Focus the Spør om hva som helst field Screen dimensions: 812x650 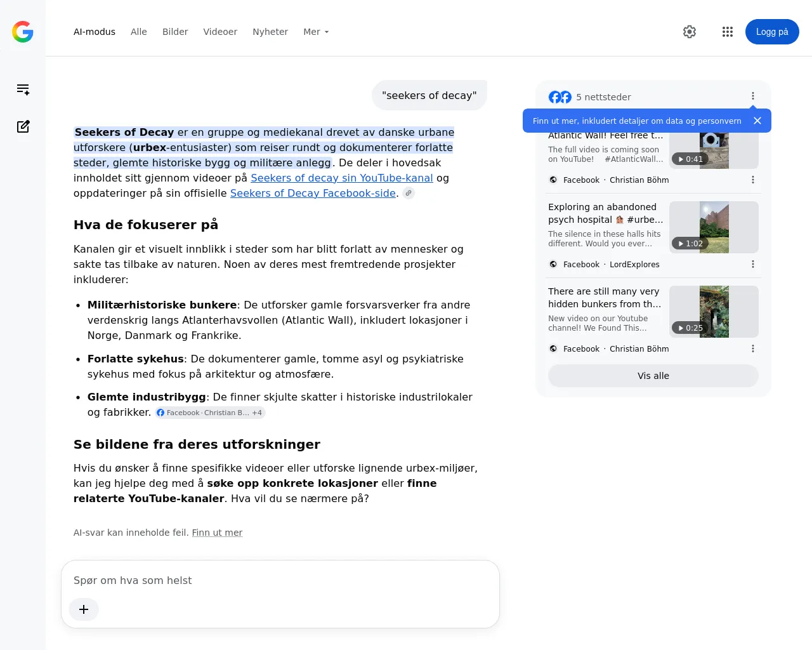280,580
